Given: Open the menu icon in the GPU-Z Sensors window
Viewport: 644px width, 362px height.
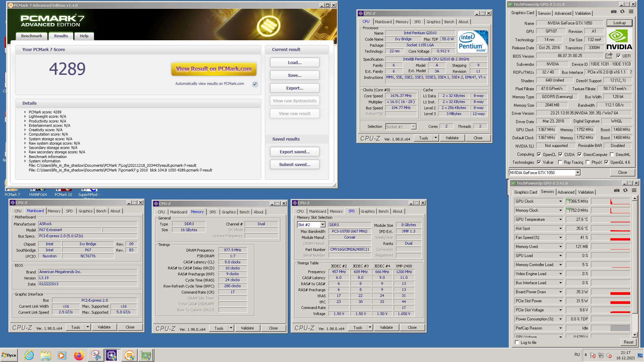Looking at the screenshot, I should [634, 191].
